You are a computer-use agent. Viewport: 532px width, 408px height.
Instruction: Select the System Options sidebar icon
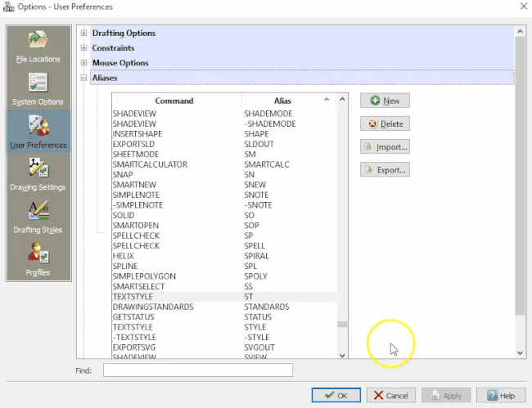[x=38, y=88]
